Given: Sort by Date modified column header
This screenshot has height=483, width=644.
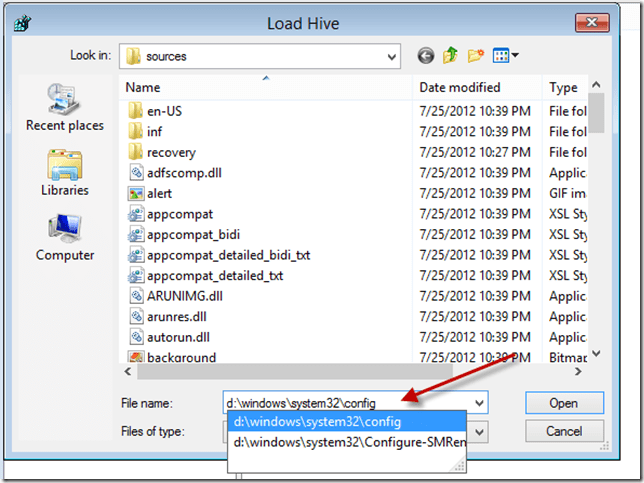Looking at the screenshot, I should click(x=478, y=87).
